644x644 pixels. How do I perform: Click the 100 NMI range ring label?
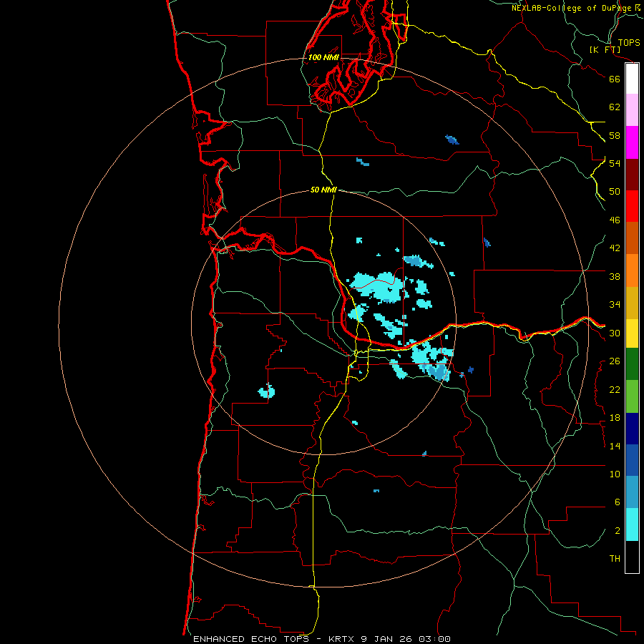pos(323,57)
